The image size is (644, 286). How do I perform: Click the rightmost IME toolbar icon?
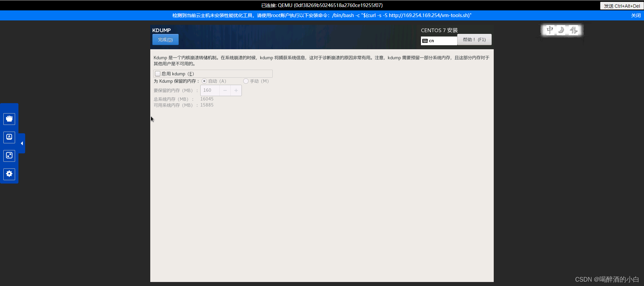pos(574,30)
